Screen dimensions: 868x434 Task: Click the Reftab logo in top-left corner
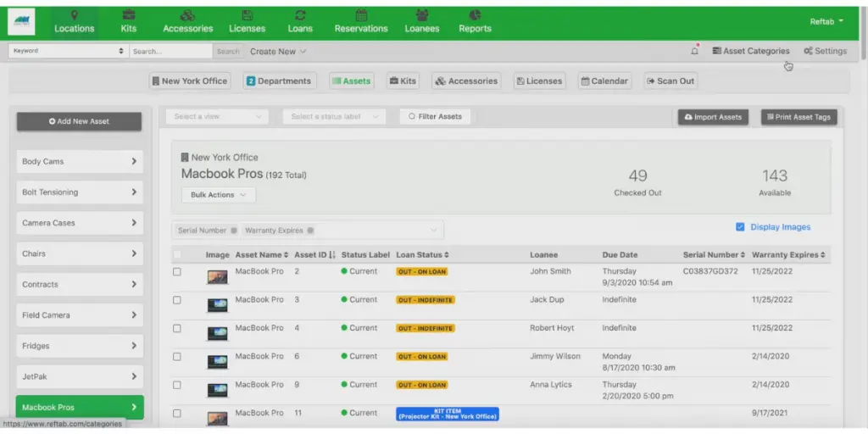[21, 22]
